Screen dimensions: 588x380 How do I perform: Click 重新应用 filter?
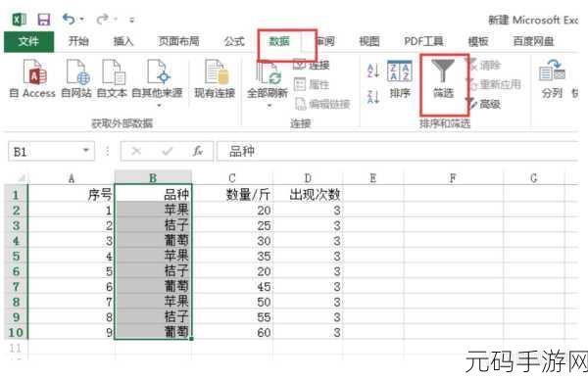tap(495, 84)
